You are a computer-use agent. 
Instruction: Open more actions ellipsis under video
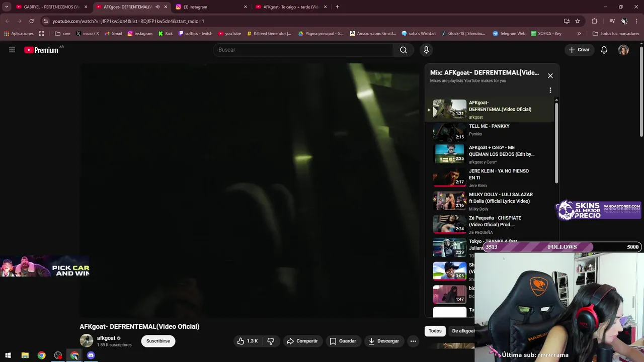413,341
